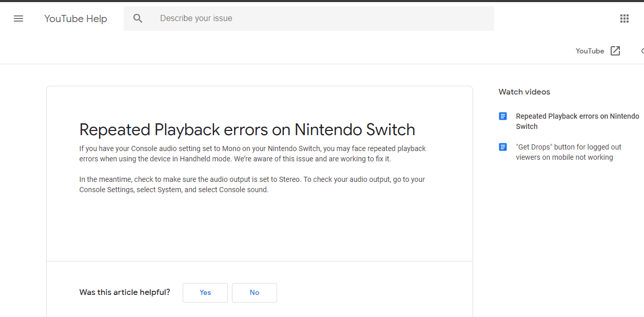Image resolution: width=644 pixels, height=317 pixels.
Task: Click the article icon beside Get Drops button
Action: (x=503, y=147)
